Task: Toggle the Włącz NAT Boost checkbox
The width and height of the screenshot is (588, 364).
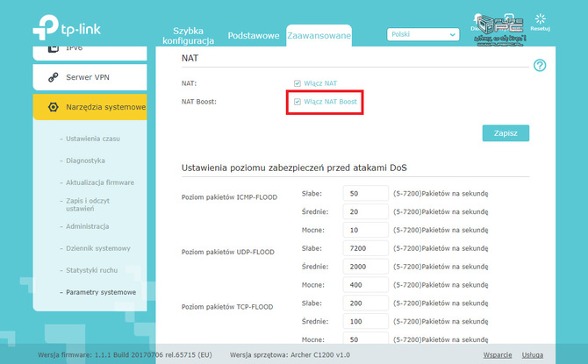Action: coord(298,103)
